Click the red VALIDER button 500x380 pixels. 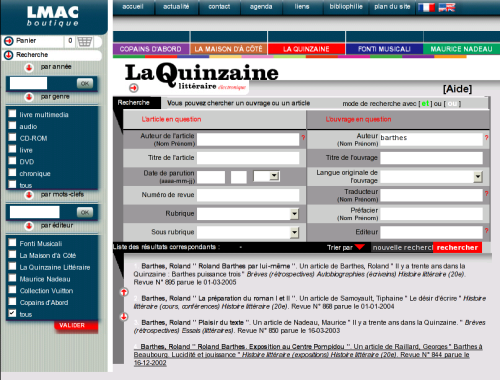pyautogui.click(x=76, y=326)
